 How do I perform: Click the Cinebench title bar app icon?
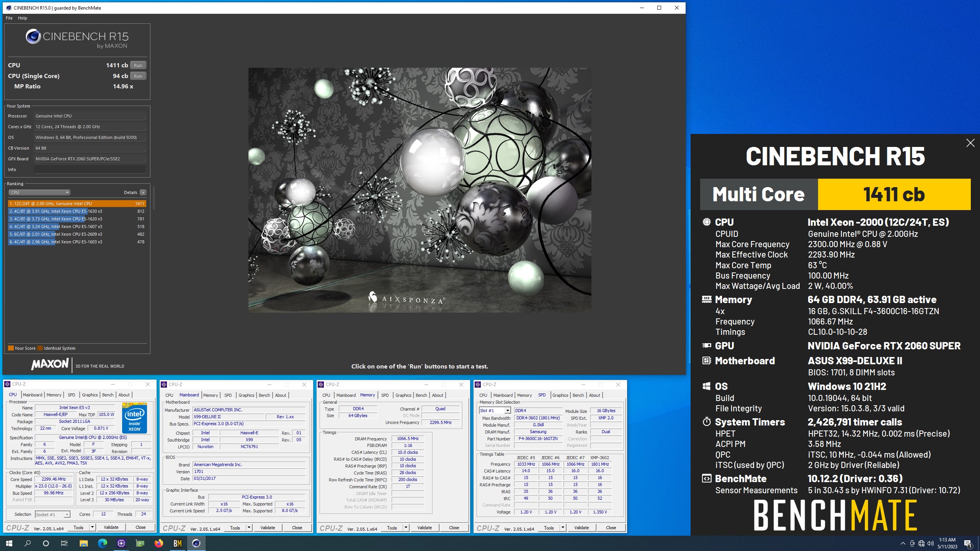[x=9, y=8]
